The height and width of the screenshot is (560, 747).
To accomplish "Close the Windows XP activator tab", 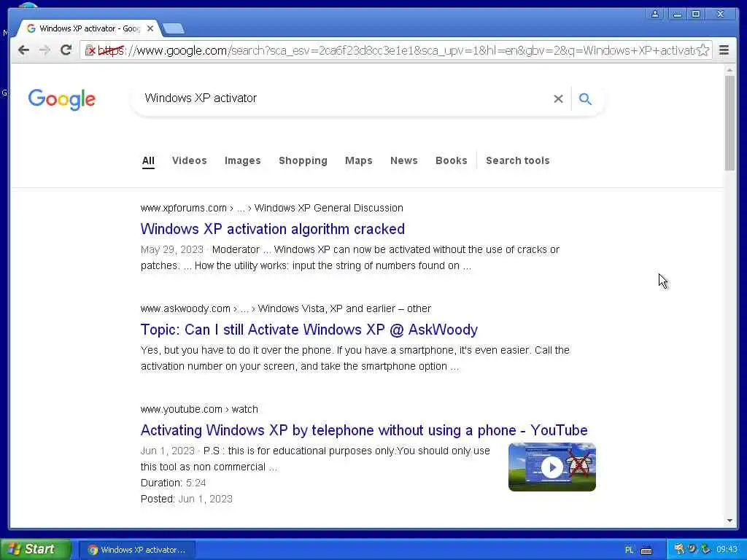I will (x=150, y=28).
